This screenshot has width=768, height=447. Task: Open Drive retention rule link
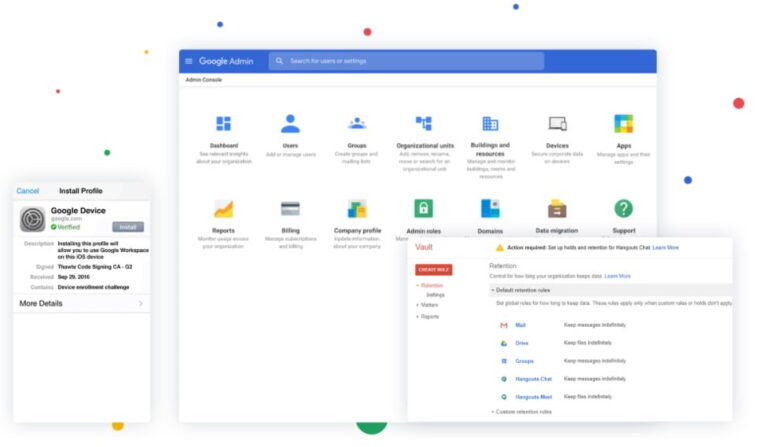pyautogui.click(x=522, y=343)
